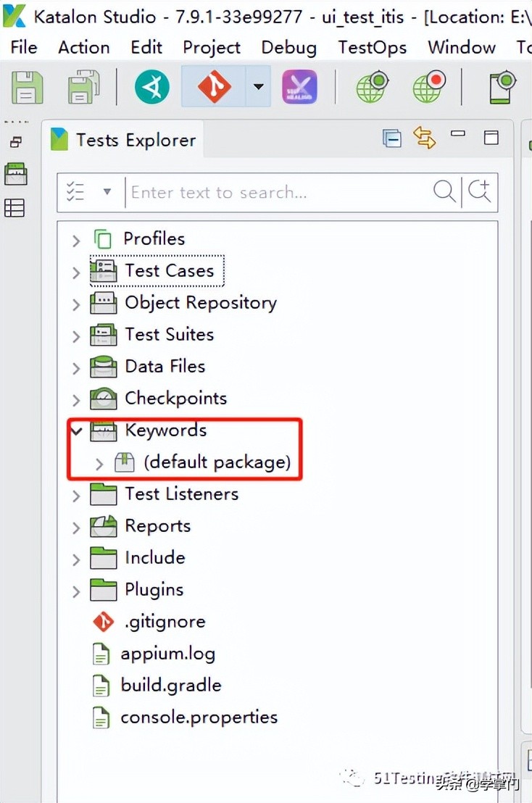Click the Save All toolbar icon
The image size is (532, 803).
pos(84,88)
